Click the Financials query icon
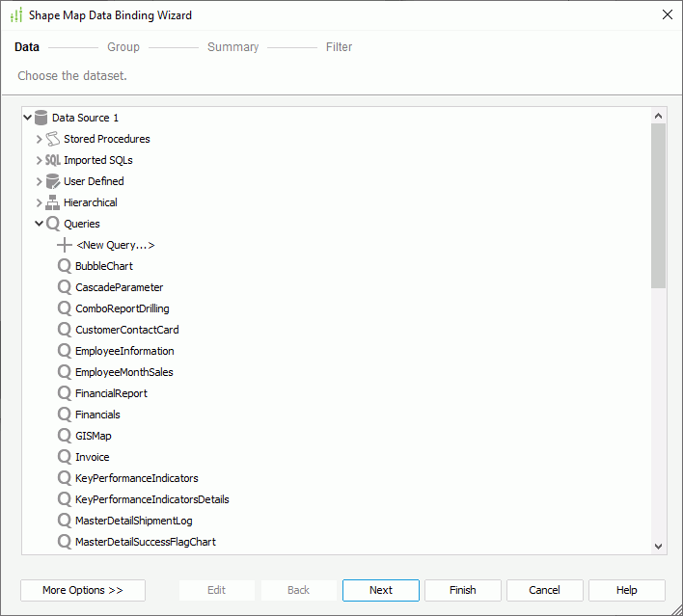Viewport: 683px width, 616px height. [x=65, y=415]
